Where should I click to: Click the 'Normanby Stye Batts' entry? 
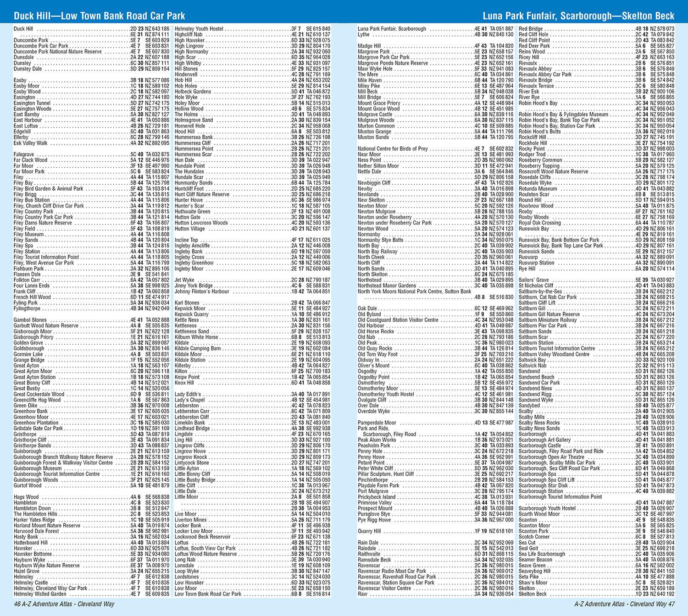[435, 240]
